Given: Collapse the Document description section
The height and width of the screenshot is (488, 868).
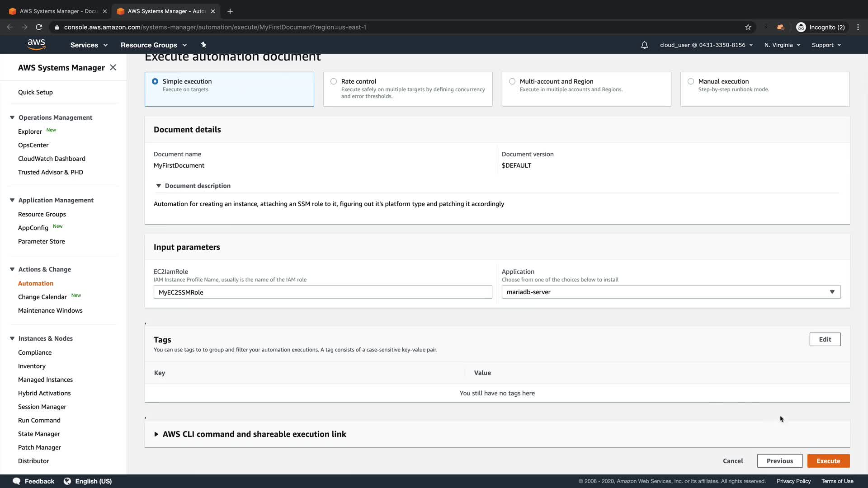Looking at the screenshot, I should (159, 186).
